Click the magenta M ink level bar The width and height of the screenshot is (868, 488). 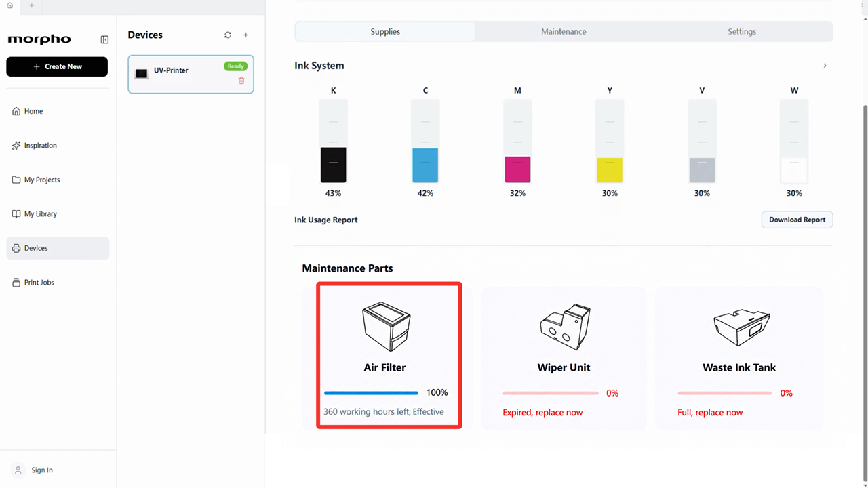point(518,141)
